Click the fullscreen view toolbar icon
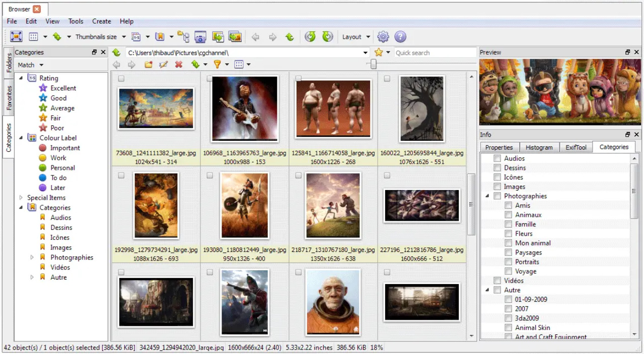The image size is (644, 354). 16,37
